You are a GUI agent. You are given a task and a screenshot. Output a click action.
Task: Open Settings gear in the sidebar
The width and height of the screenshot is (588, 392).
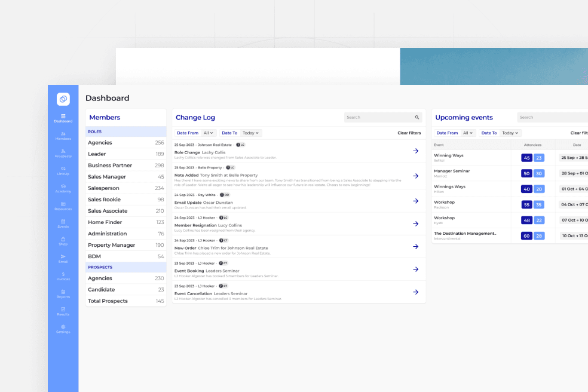click(x=63, y=329)
